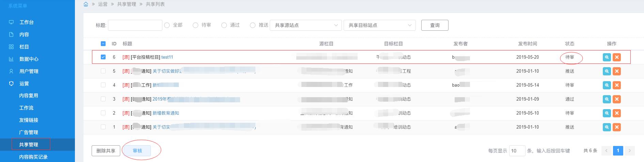The width and height of the screenshot is (644, 162).
Task: Click the 查询 search button
Action: coord(435,25)
